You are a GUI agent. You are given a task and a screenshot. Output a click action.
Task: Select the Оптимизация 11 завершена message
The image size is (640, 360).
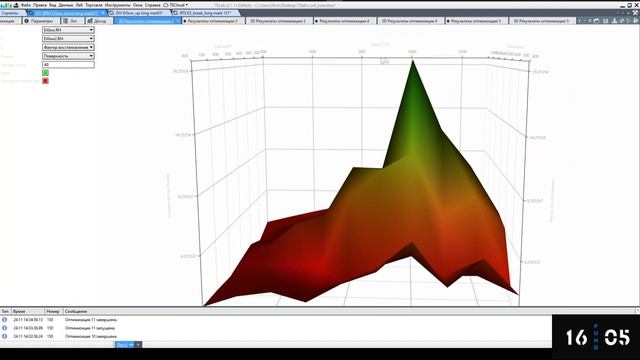91,320
